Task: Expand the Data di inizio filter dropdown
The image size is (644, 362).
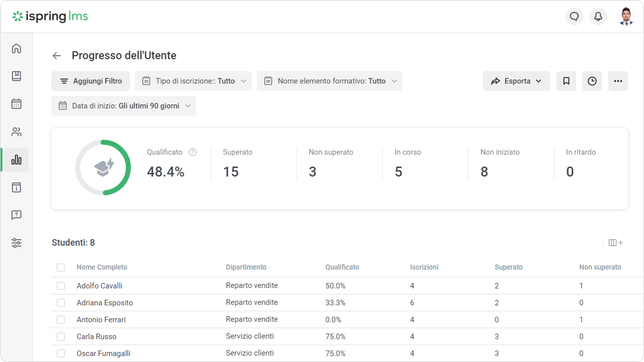Action: click(x=123, y=105)
